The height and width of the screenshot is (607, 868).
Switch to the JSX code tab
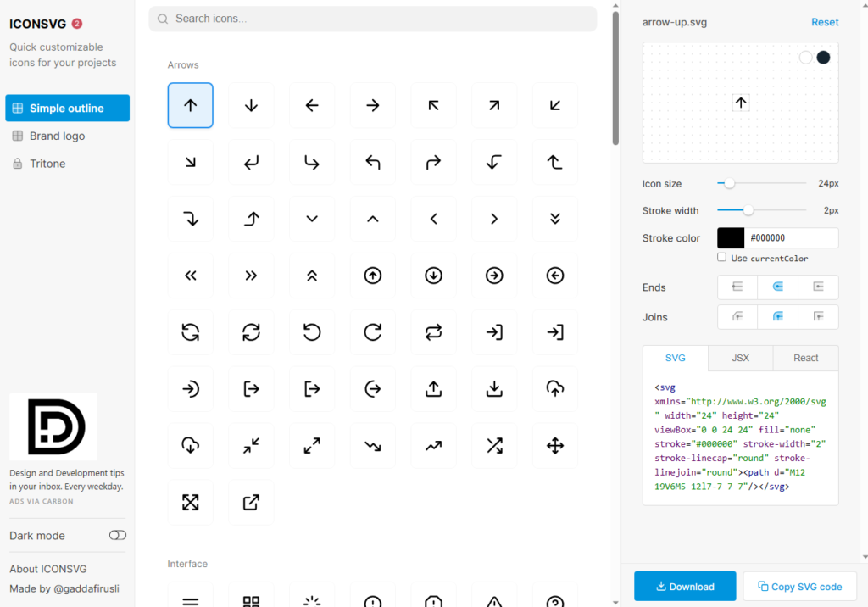(740, 358)
